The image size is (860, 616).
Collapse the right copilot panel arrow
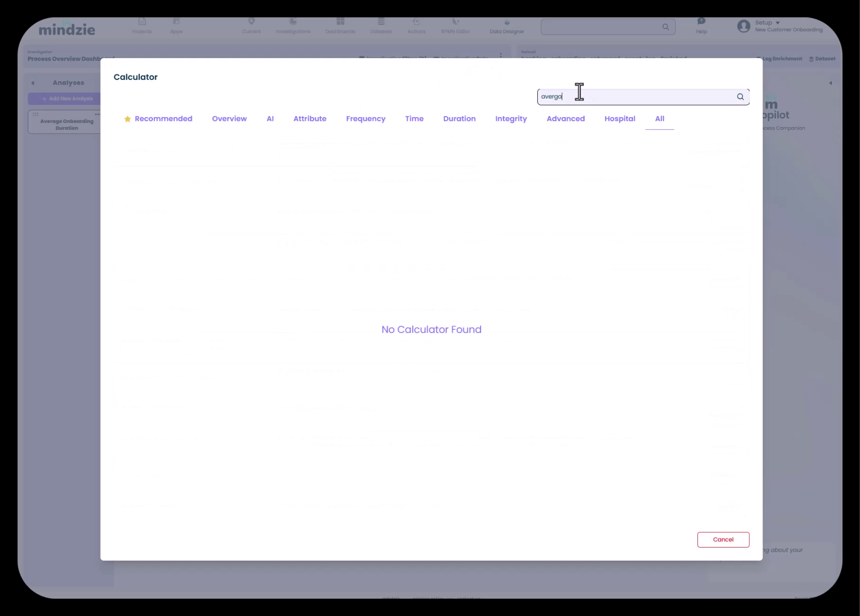pyautogui.click(x=830, y=83)
